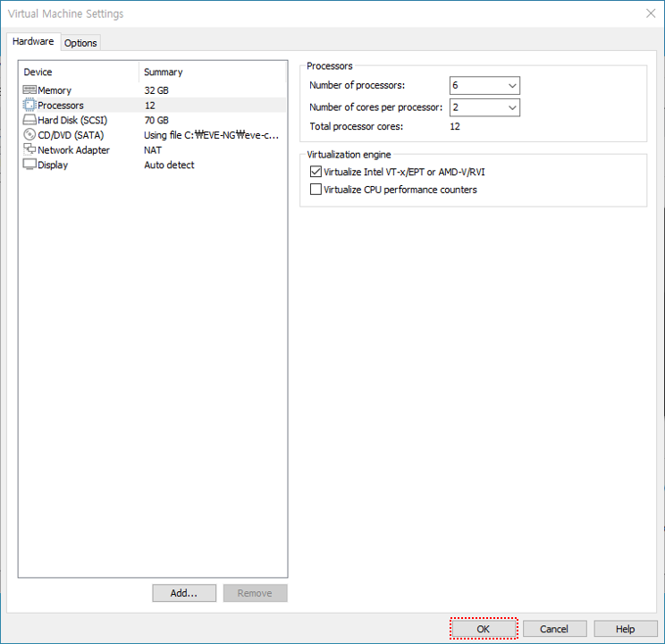This screenshot has width=665, height=644.
Task: Select the Display row label
Action: click(53, 165)
